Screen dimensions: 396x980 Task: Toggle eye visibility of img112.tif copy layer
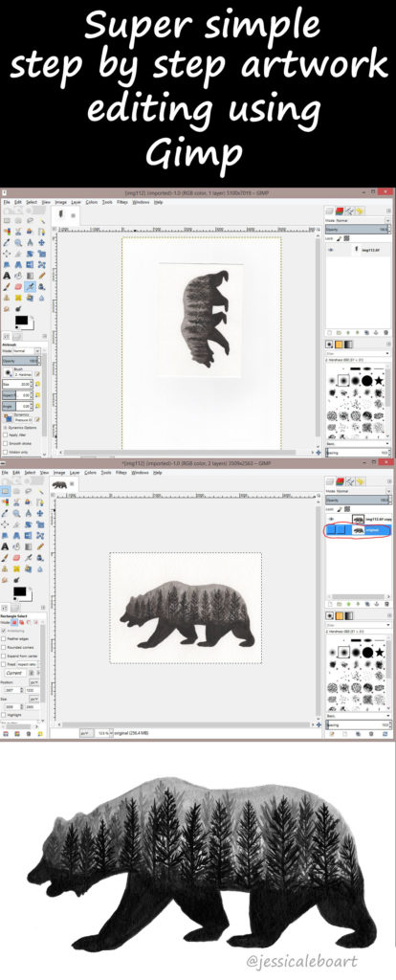click(332, 519)
